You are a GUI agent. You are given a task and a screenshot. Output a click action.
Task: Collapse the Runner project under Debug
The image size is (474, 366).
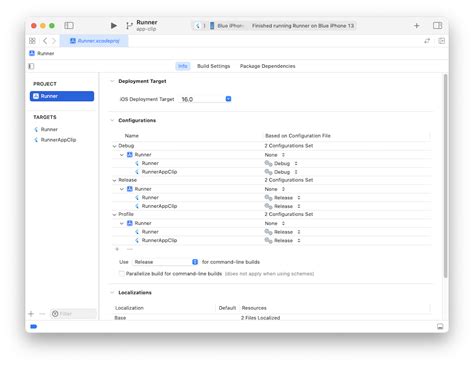(122, 155)
